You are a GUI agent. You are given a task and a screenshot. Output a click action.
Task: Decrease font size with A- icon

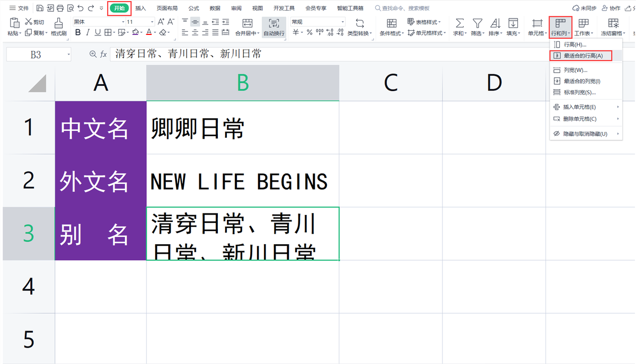pyautogui.click(x=171, y=22)
